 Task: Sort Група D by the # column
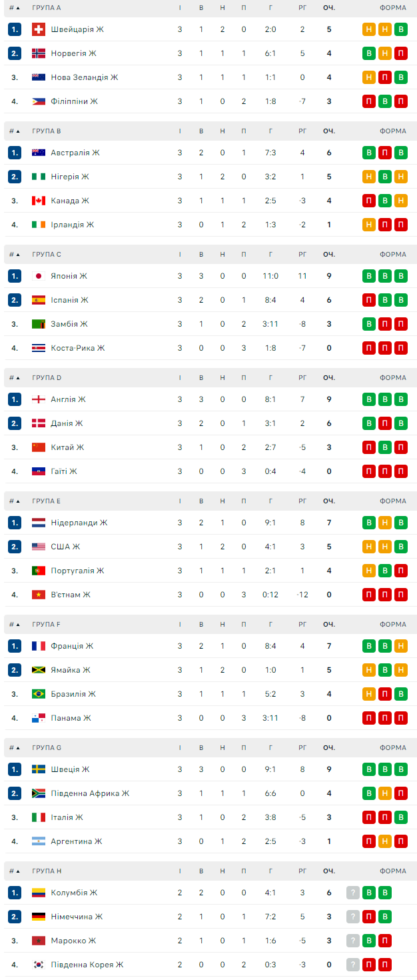tap(14, 378)
